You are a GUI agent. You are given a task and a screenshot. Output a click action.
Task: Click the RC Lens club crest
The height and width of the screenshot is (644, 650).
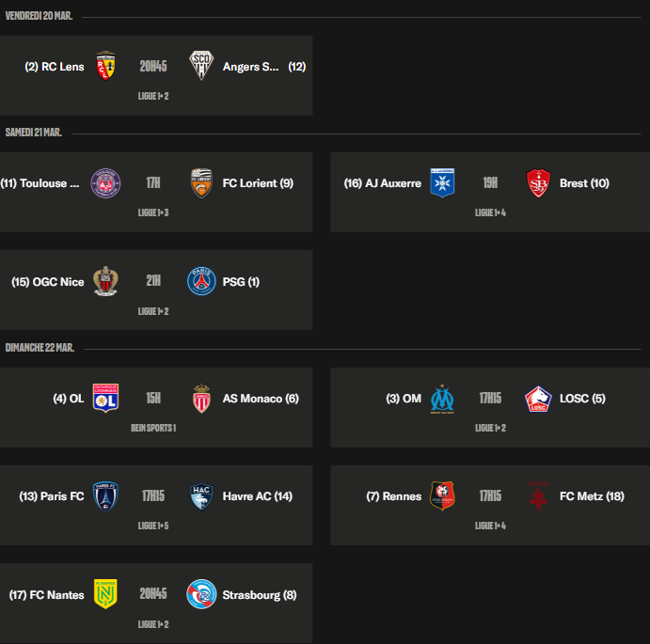tap(105, 66)
